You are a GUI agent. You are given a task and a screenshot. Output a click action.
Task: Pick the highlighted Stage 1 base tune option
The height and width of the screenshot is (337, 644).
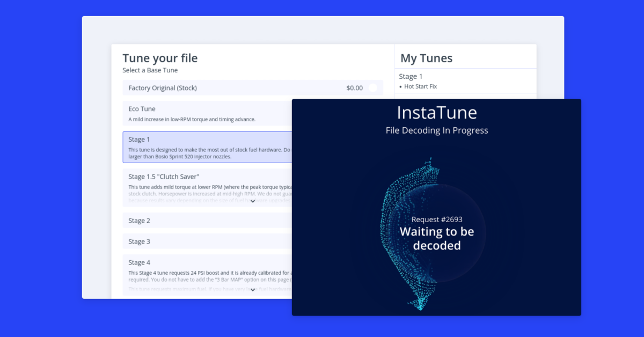[x=207, y=147]
